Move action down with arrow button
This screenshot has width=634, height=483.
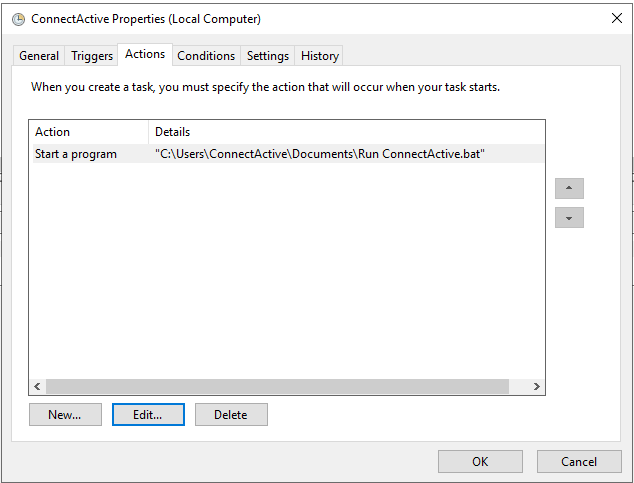click(569, 218)
